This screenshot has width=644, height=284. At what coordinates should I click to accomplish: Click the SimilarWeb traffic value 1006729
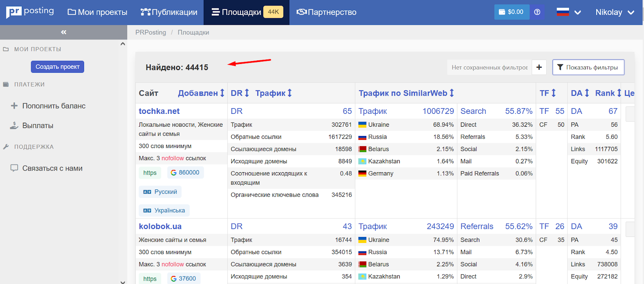[438, 111]
